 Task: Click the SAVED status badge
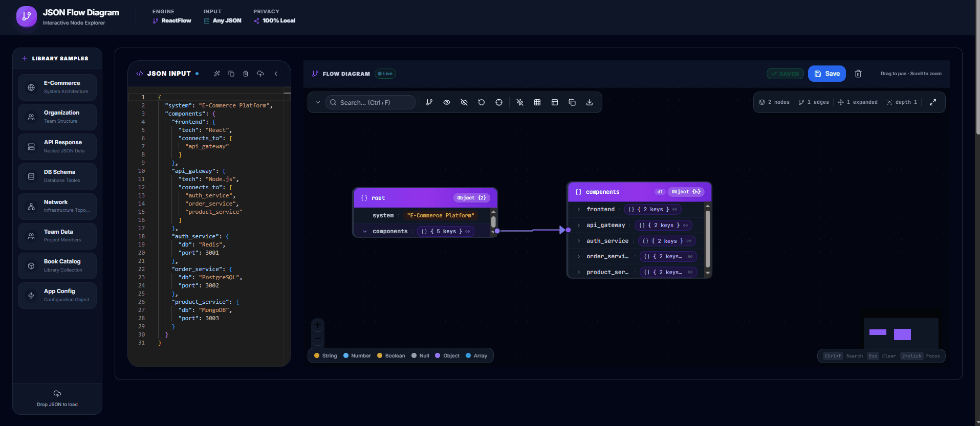[x=785, y=74]
